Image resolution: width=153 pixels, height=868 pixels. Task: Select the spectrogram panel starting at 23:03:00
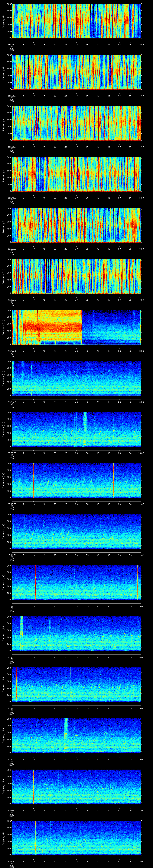click(77, 123)
